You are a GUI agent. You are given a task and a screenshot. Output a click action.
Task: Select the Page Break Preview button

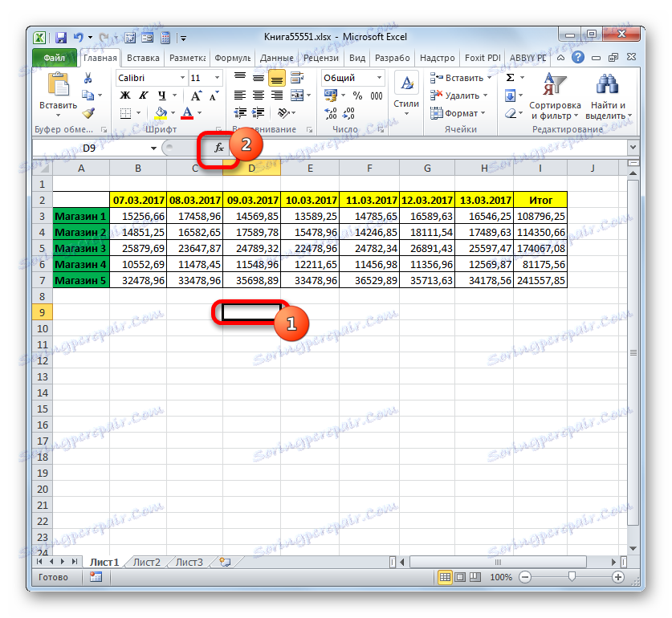pos(474,577)
